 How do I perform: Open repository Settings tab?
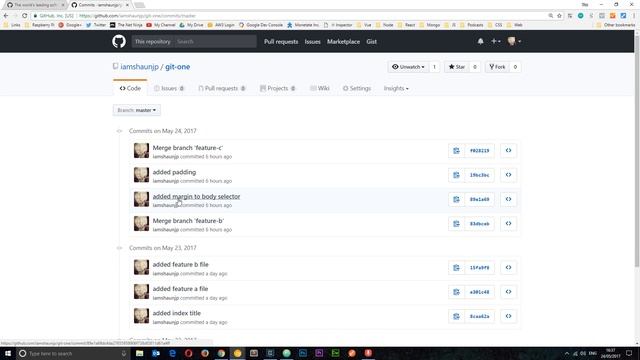[357, 88]
